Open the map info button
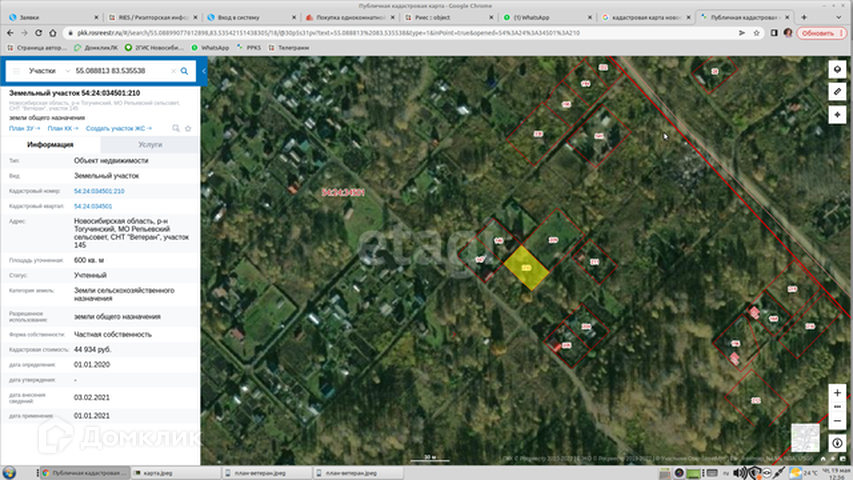853x480 pixels. tap(837, 443)
